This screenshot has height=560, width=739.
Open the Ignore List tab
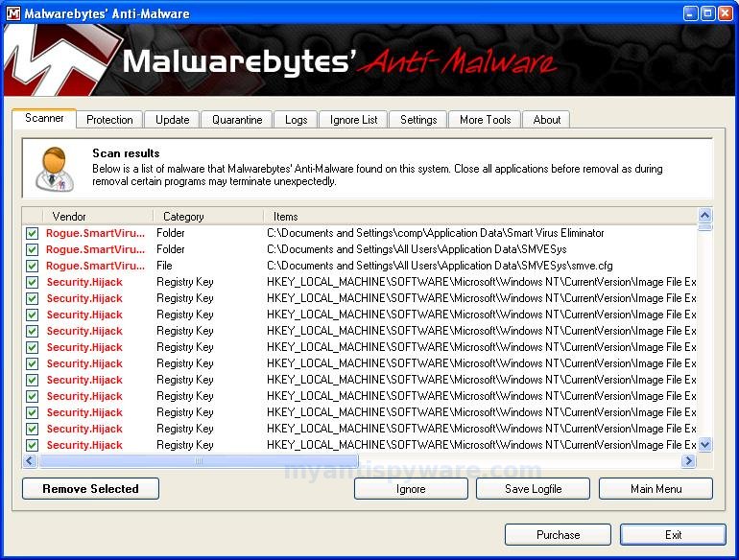click(x=353, y=120)
